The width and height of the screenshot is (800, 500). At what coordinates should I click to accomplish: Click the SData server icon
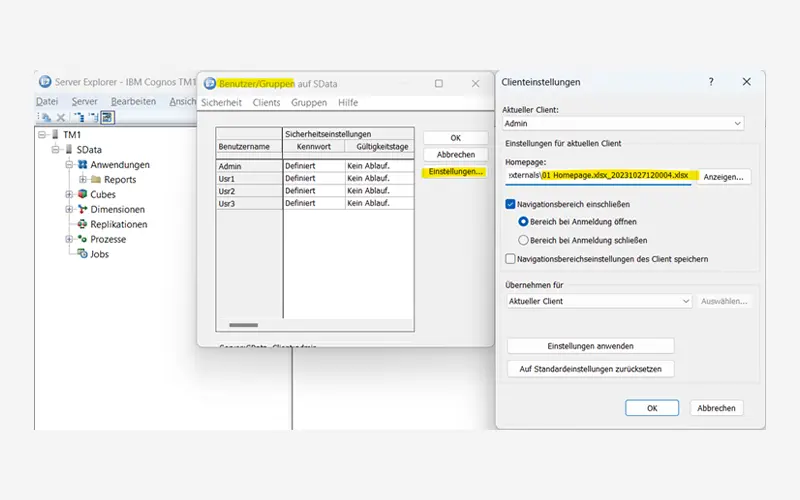pos(69,149)
